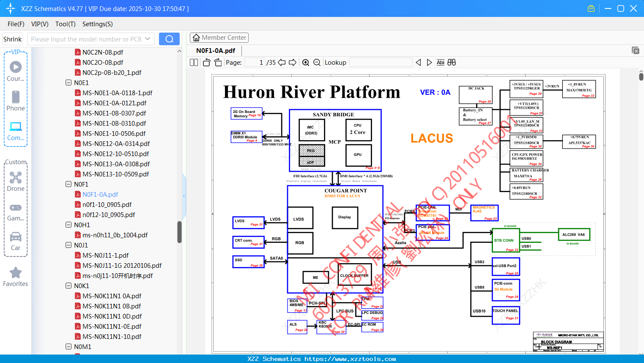Go to the next page arrow

point(293,63)
